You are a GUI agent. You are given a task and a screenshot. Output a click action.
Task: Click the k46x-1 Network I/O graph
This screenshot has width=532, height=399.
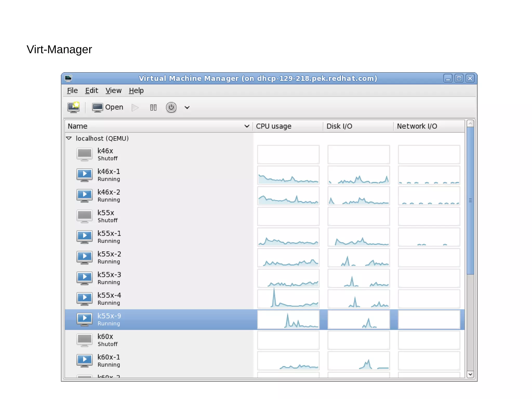pos(429,175)
